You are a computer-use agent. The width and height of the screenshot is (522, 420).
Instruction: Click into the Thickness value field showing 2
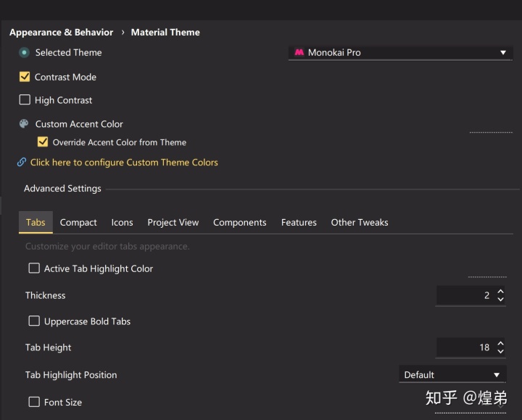pos(465,295)
